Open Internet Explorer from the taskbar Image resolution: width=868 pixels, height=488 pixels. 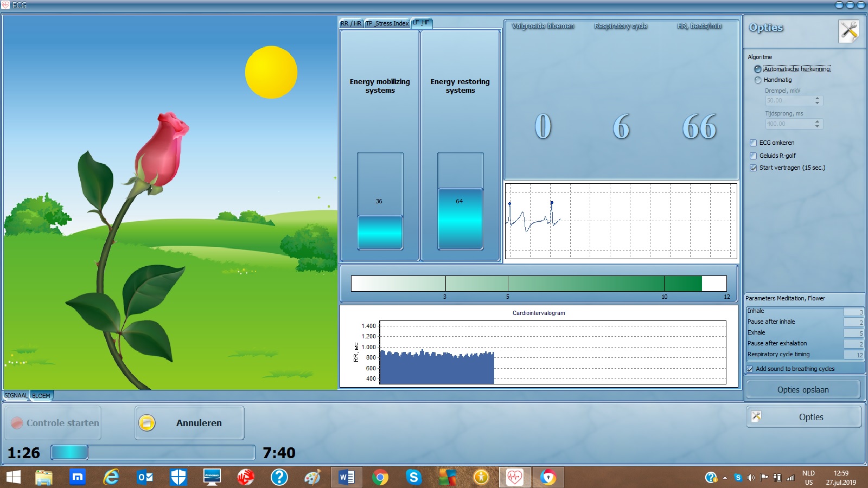point(111,477)
